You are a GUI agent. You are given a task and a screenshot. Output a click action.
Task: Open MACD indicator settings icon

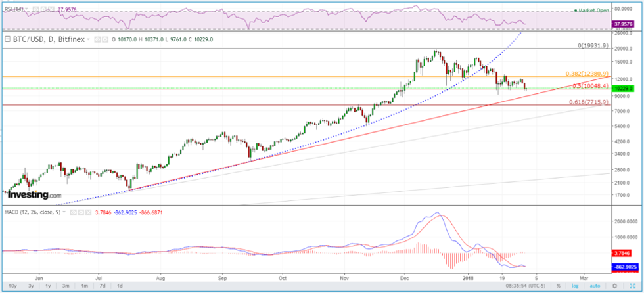point(81,213)
